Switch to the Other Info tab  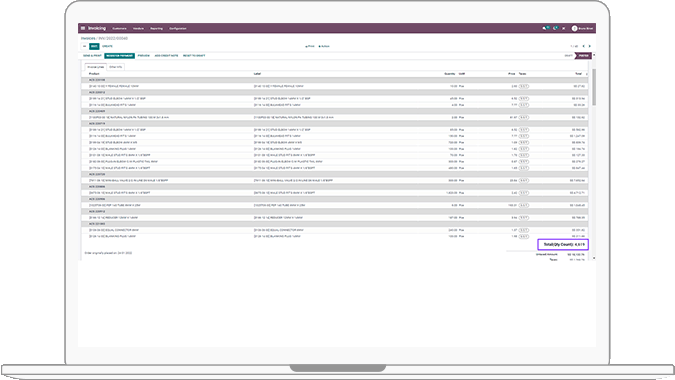click(115, 67)
